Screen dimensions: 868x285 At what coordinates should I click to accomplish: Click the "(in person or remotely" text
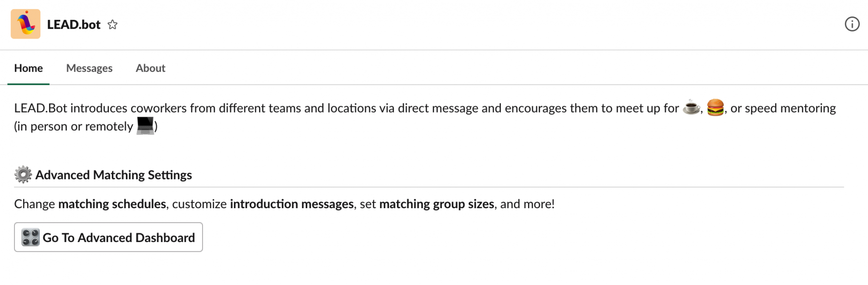(73, 127)
